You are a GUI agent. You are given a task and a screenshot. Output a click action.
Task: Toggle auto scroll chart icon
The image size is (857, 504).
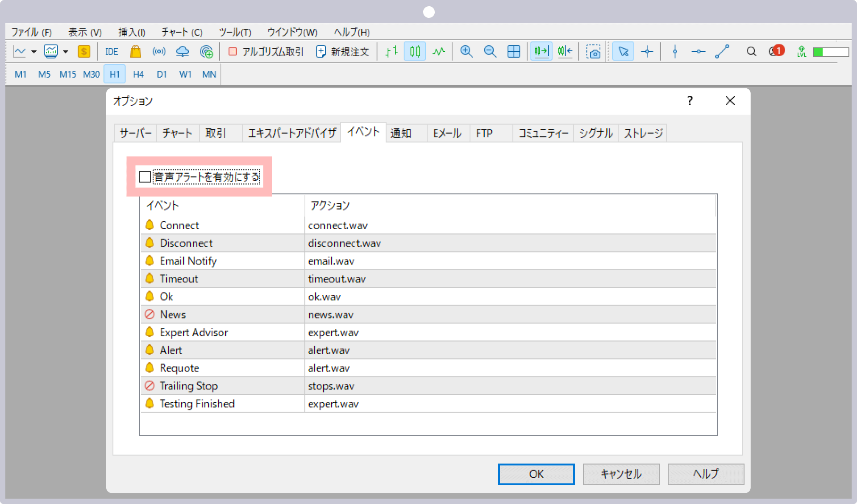pos(541,52)
